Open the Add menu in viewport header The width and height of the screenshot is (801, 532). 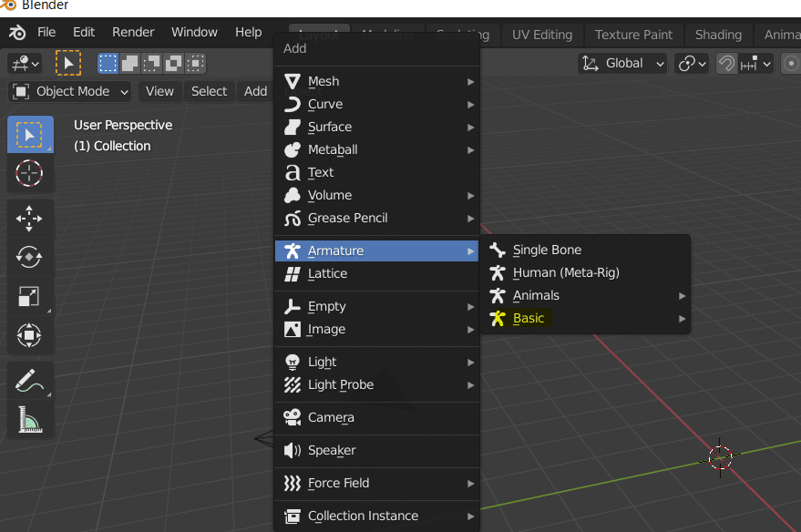[x=255, y=91]
